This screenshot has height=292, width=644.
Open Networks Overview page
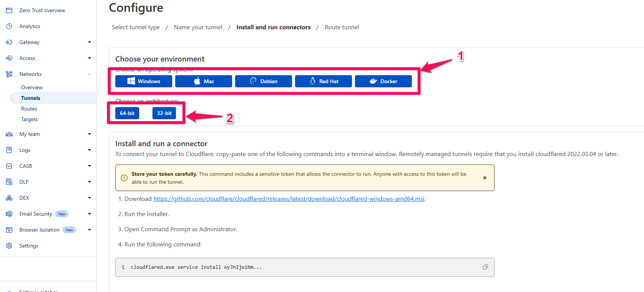[x=32, y=87]
